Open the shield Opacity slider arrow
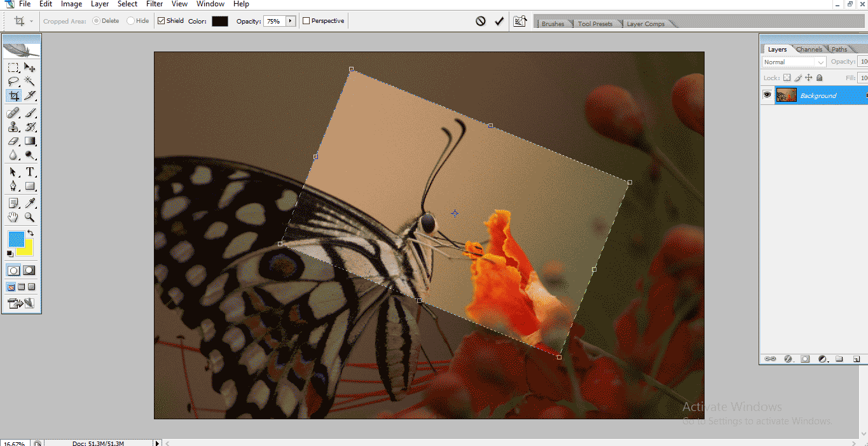Screen dimensions: 868x446 (291, 21)
